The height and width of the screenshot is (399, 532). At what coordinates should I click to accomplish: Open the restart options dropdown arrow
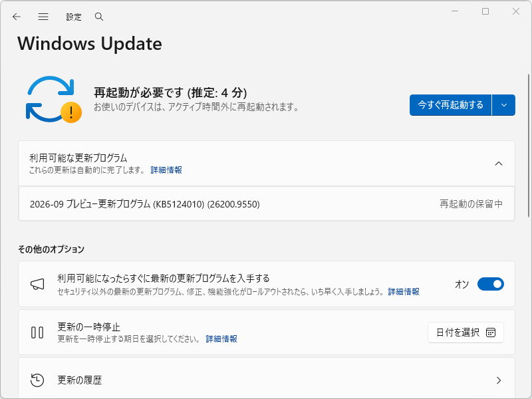click(x=504, y=105)
